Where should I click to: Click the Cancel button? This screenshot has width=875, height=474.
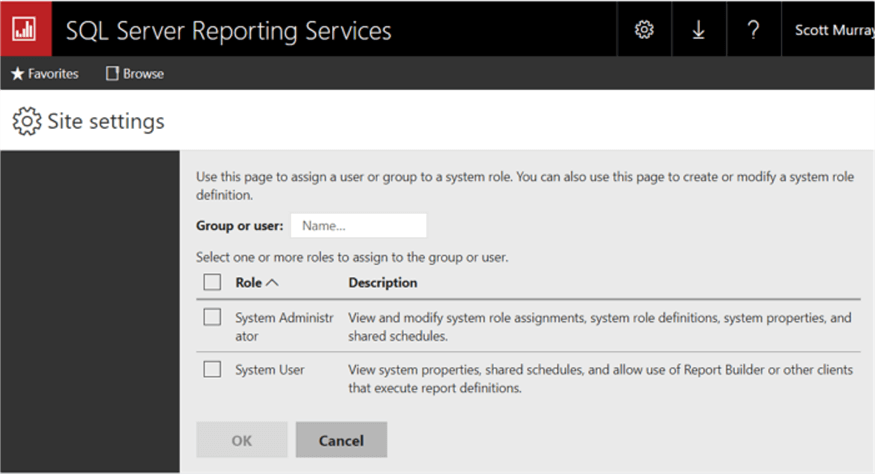(342, 440)
